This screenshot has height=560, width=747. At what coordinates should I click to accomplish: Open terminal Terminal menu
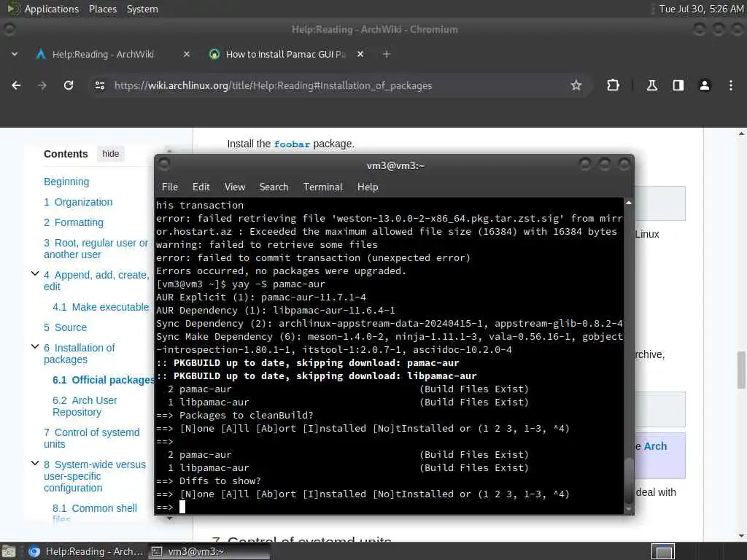(323, 187)
